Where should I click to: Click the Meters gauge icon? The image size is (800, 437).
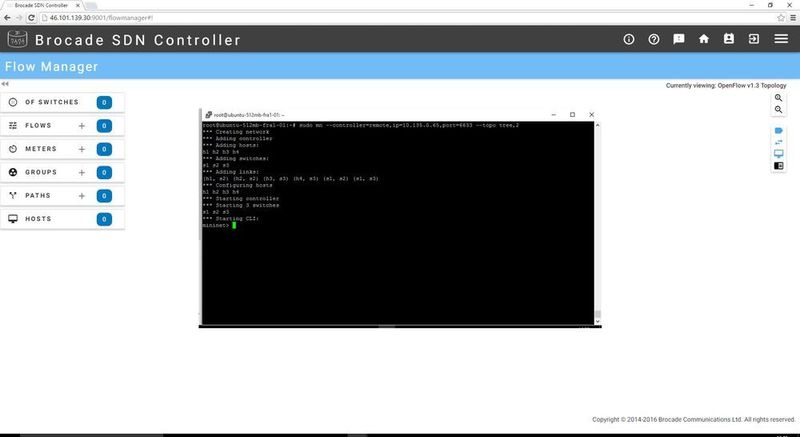tap(13, 149)
